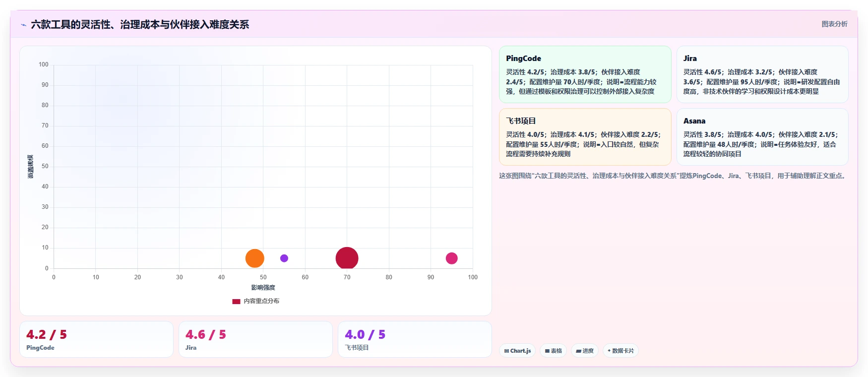Click the 数据卡片 tag
The height and width of the screenshot is (377, 868).
pyautogui.click(x=620, y=351)
